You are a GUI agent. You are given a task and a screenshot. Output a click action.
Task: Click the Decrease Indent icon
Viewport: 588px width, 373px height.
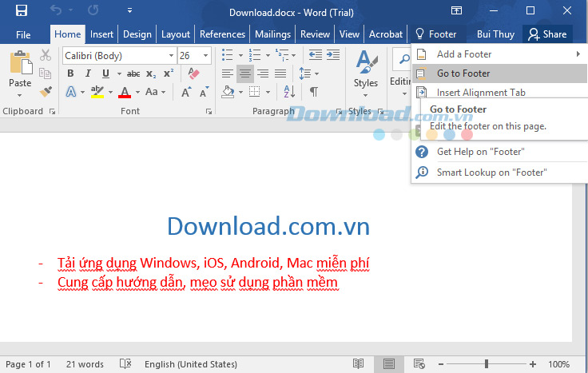pyautogui.click(x=316, y=55)
